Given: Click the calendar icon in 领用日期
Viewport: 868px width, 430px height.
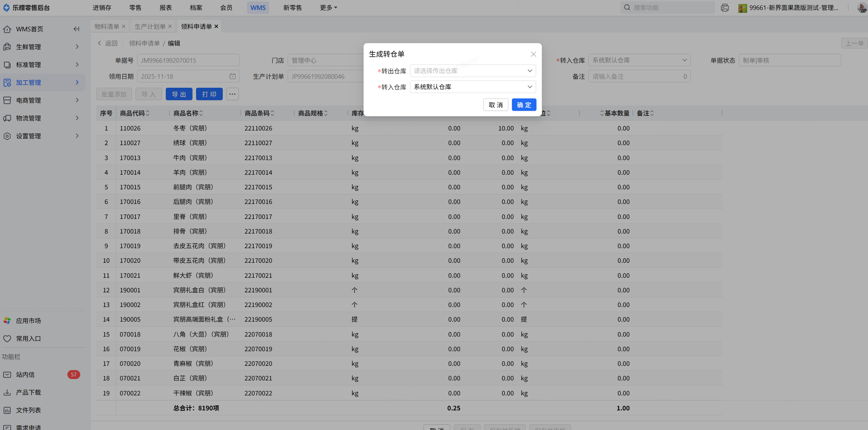Looking at the screenshot, I should tap(232, 76).
